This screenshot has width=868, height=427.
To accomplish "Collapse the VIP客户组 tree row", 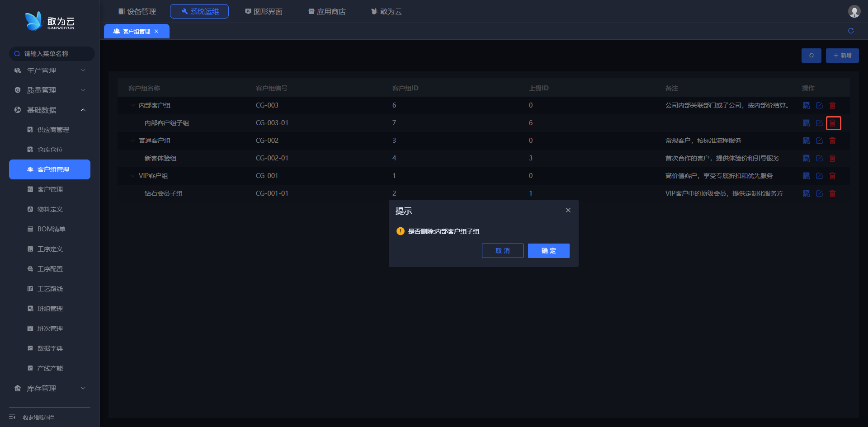I will point(132,176).
